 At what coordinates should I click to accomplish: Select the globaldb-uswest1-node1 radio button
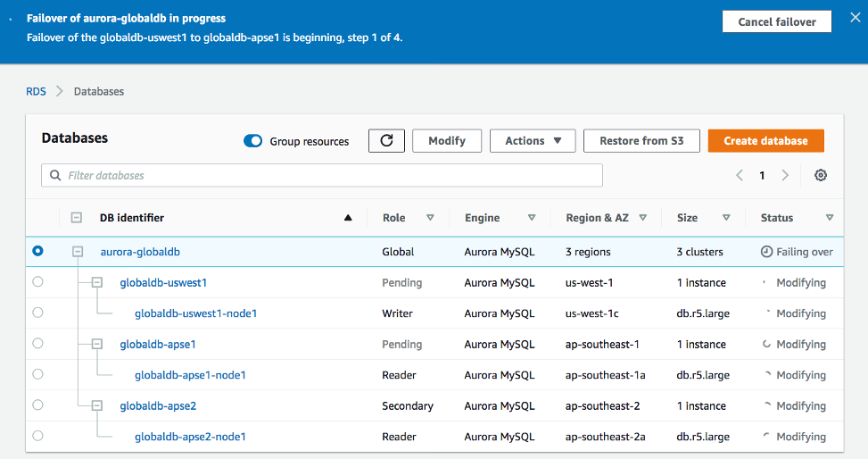[37, 313]
